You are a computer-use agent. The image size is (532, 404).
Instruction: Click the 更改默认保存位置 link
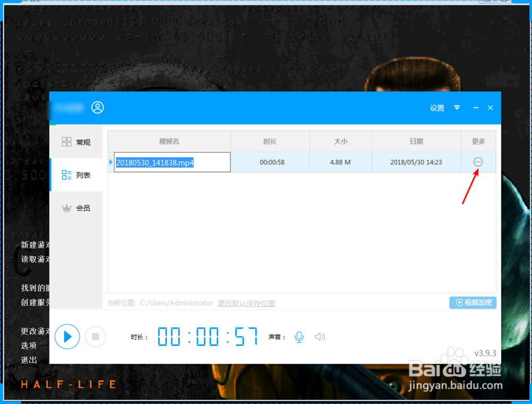click(246, 302)
